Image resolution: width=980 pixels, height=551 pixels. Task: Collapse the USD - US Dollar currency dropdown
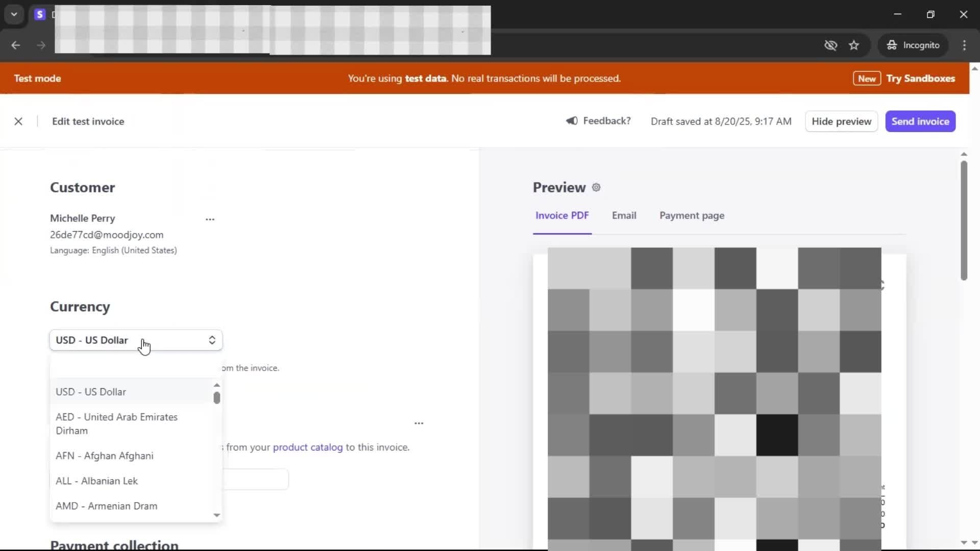coord(136,340)
